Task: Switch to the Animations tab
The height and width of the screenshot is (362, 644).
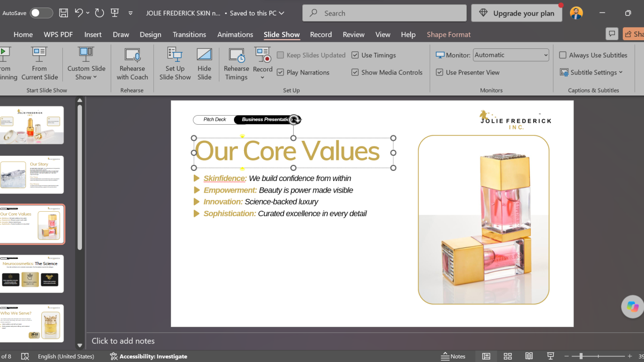Action: (235, 34)
